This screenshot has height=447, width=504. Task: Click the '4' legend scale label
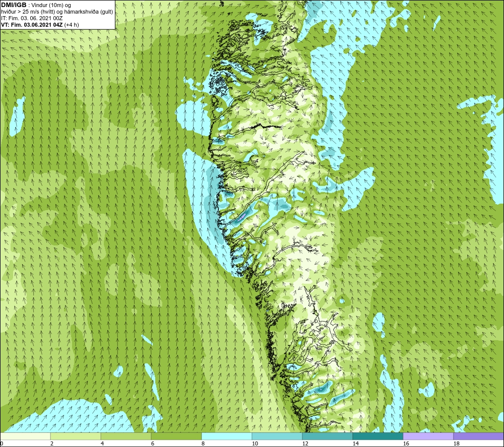[102, 443]
